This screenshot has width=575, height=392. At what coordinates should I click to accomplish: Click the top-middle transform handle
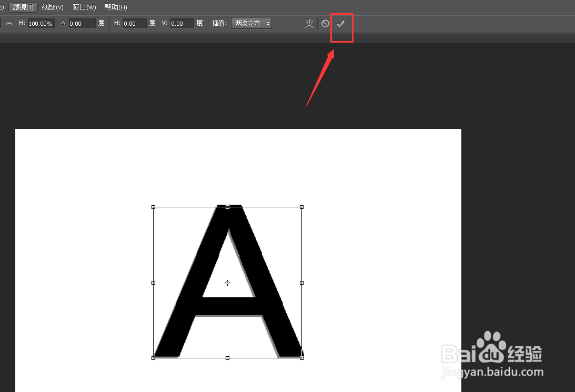coord(227,207)
